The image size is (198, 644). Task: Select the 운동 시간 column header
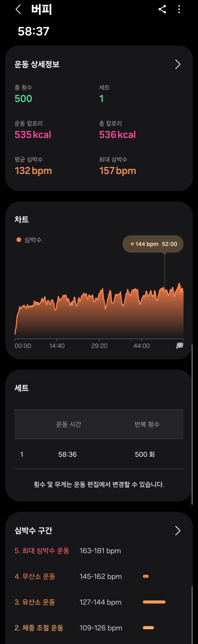click(69, 424)
